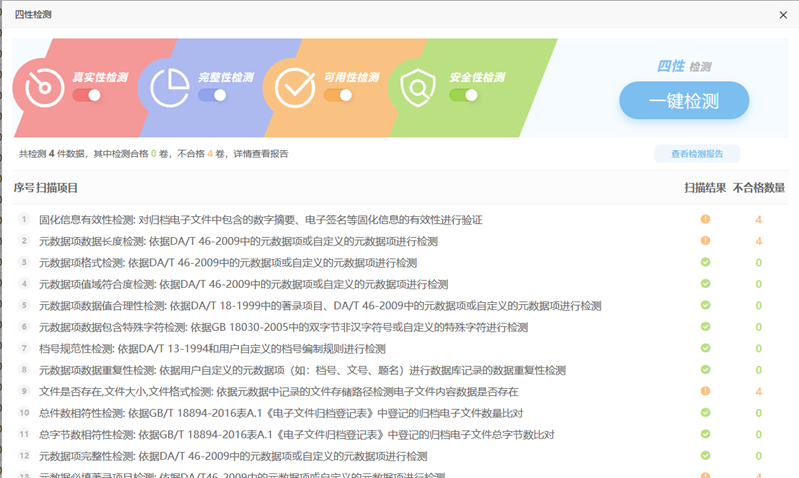799x478 pixels.
Task: Select the 总件数相符性检测 row text
Action: [281, 413]
